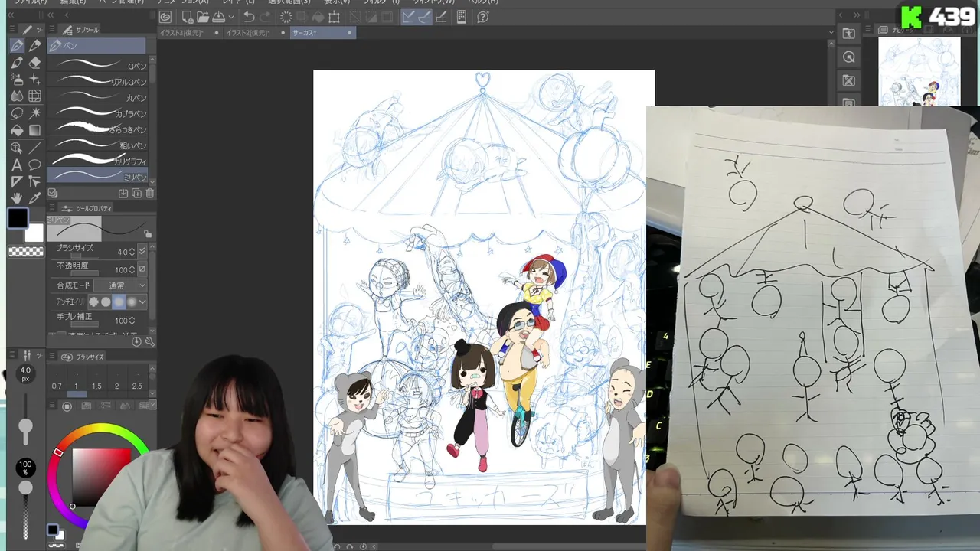
Task: Select the Decoration sparkle tool
Action: coord(34,80)
